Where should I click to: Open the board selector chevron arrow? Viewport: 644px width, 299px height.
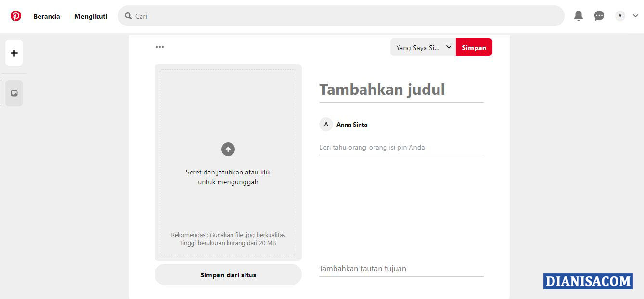(449, 47)
